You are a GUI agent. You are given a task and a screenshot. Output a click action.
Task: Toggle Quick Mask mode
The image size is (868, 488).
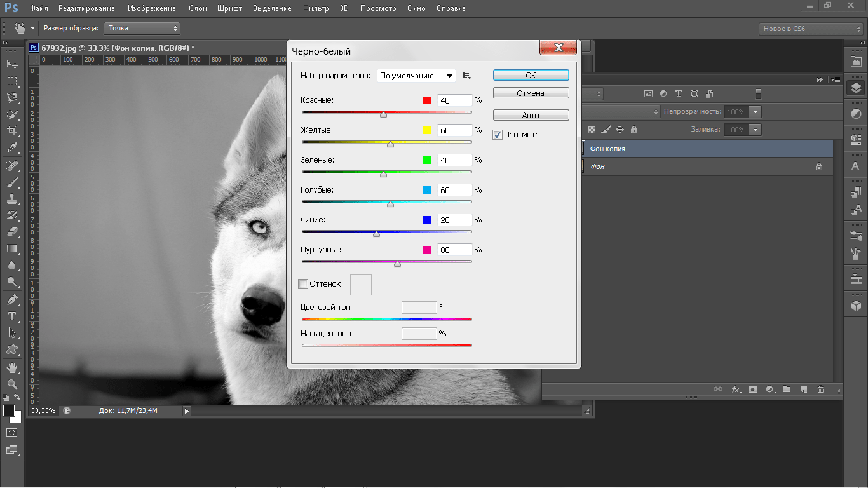coord(12,432)
